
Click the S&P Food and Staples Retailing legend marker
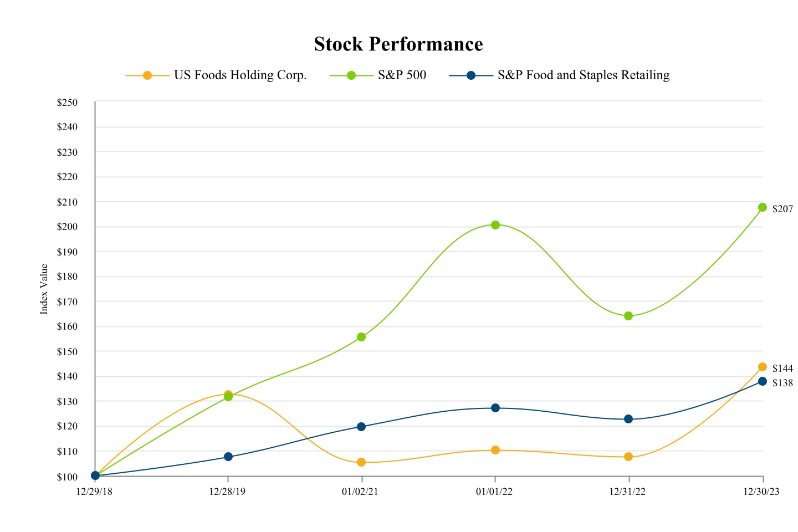tap(471, 75)
